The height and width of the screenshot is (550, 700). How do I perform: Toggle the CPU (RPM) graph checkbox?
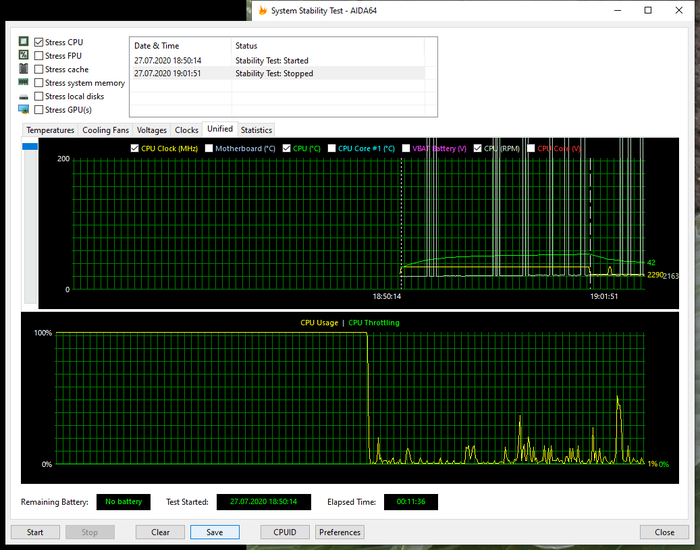(477, 148)
